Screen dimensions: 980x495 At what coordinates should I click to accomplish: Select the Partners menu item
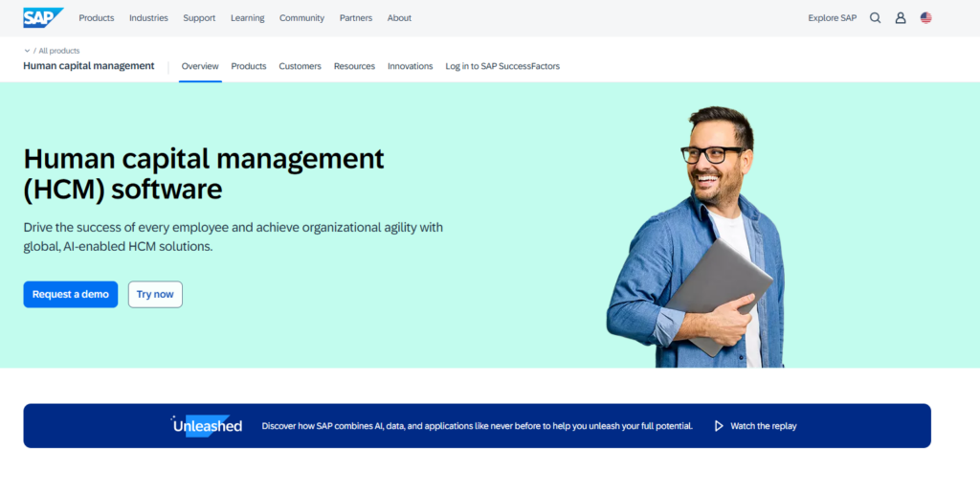(x=356, y=18)
